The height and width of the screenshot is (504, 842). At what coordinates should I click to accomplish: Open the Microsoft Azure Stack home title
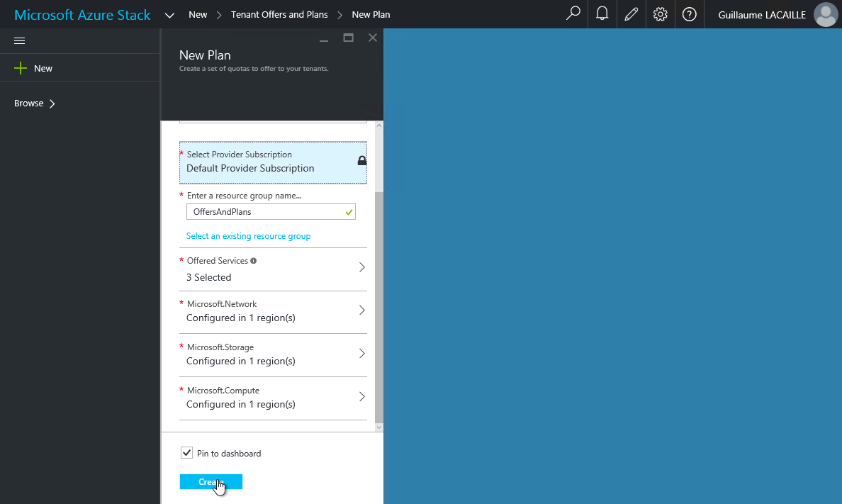(x=82, y=15)
